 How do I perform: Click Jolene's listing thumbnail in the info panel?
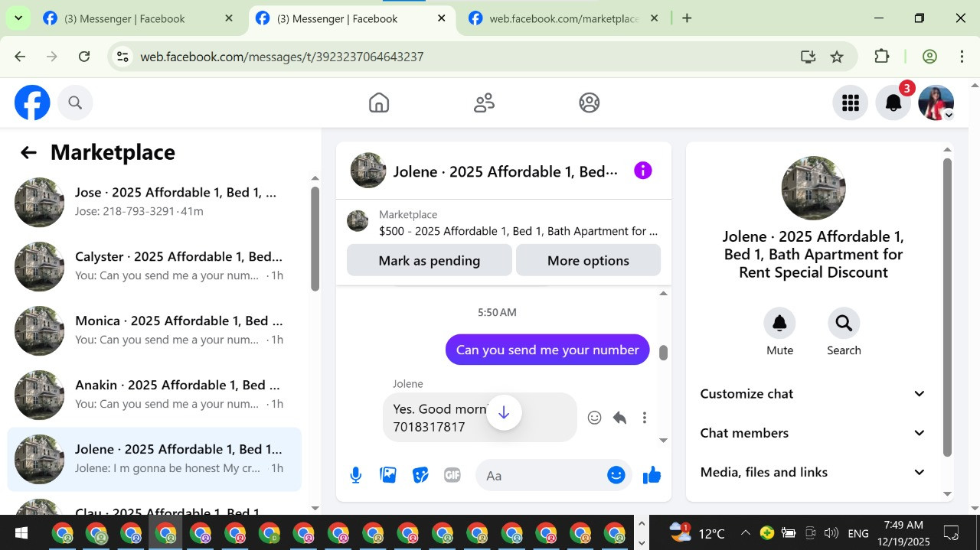[x=813, y=188]
